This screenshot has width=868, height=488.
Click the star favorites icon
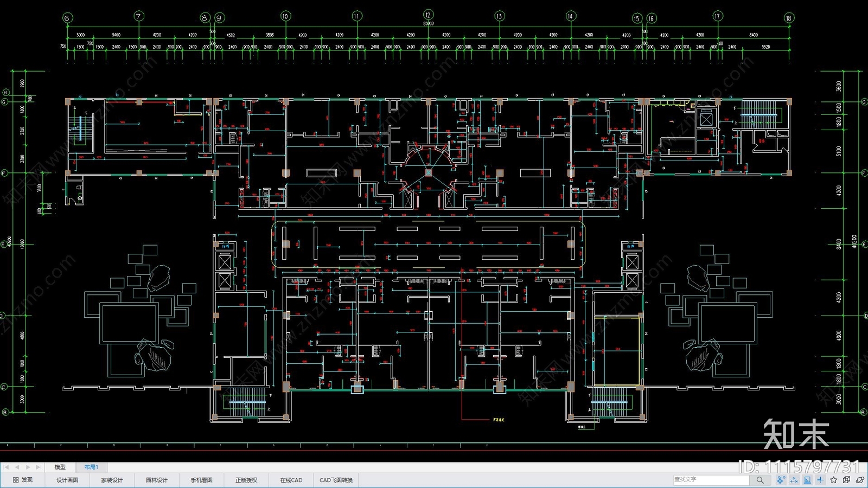(834, 480)
